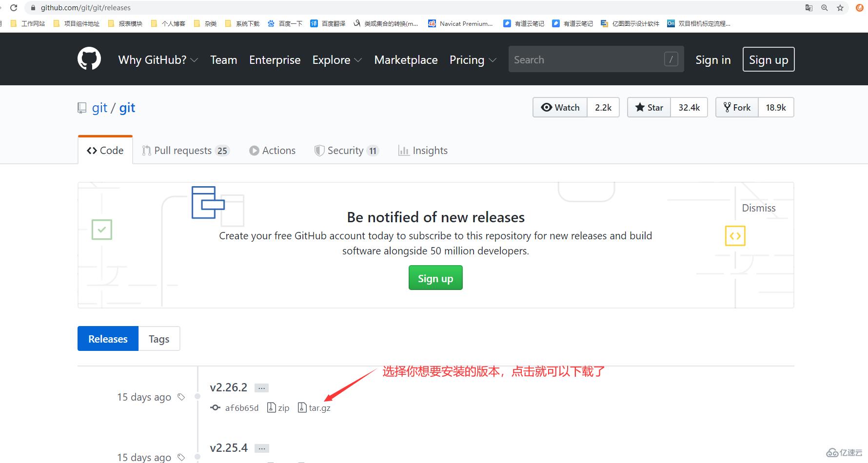The height and width of the screenshot is (463, 868).
Task: Click the green Sign up button
Action: [x=435, y=278]
